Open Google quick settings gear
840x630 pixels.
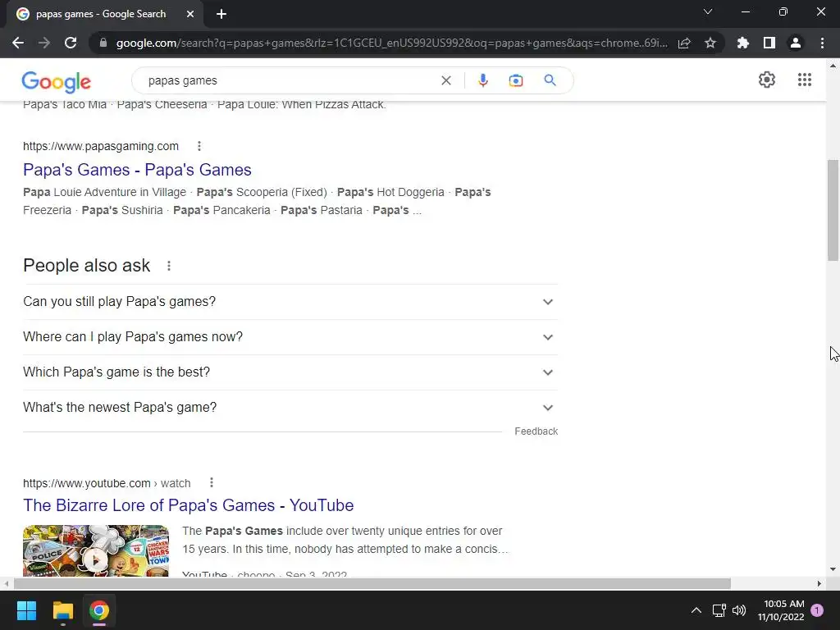767,80
